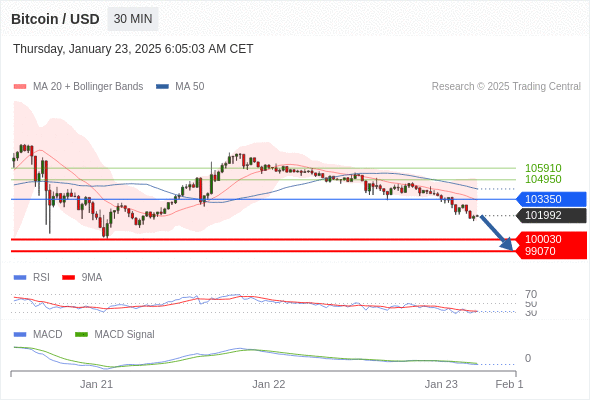Click the MA 50 legend label

coord(190,87)
